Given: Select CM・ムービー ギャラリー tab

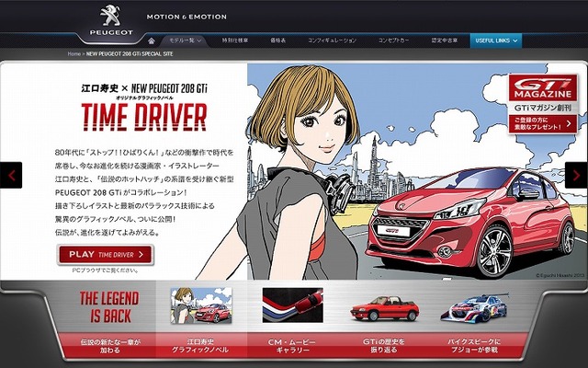Looking at the screenshot, I should pos(292,346).
